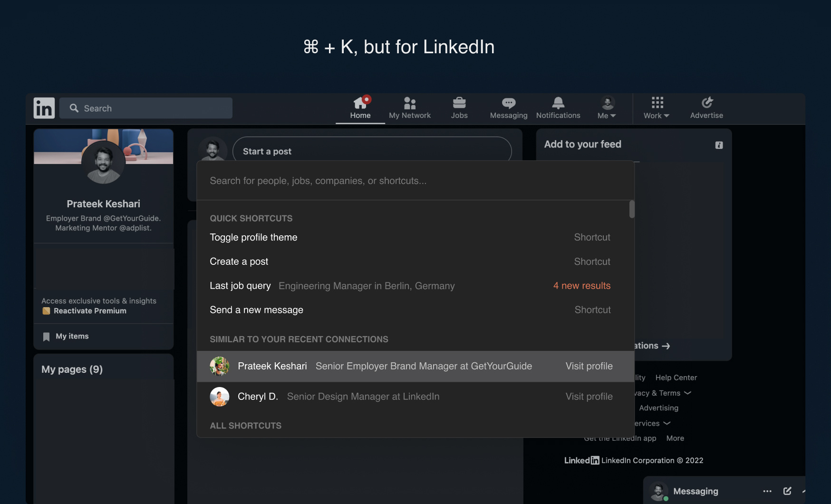This screenshot has height=504, width=831.
Task: Click the Shortcut label for Send a new message
Action: (x=593, y=310)
